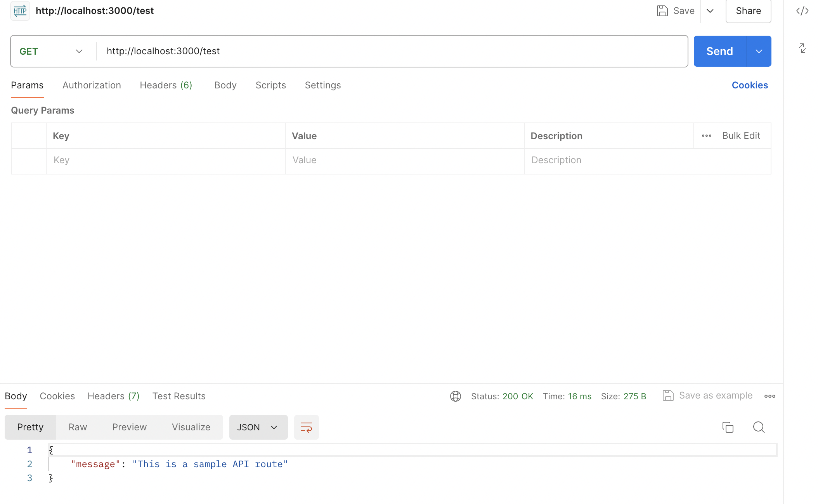Switch response view to Raw
818x504 pixels.
78,427
